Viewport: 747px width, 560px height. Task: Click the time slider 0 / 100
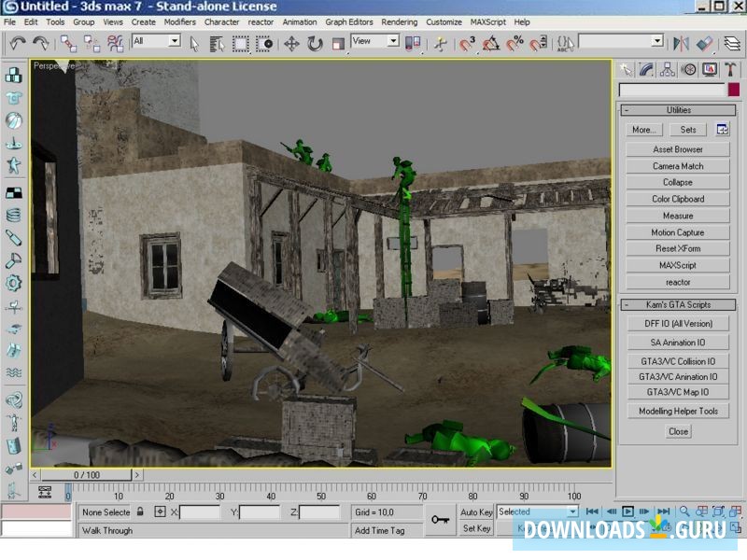(x=86, y=475)
